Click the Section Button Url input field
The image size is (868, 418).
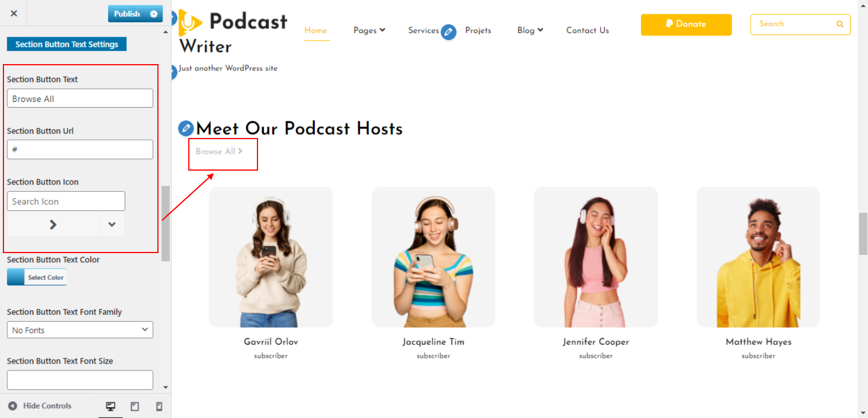coord(80,149)
